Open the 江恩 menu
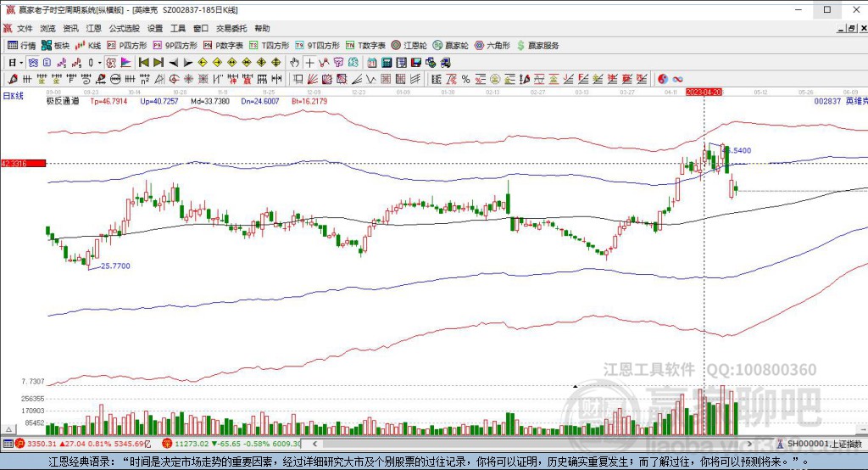 coord(93,28)
